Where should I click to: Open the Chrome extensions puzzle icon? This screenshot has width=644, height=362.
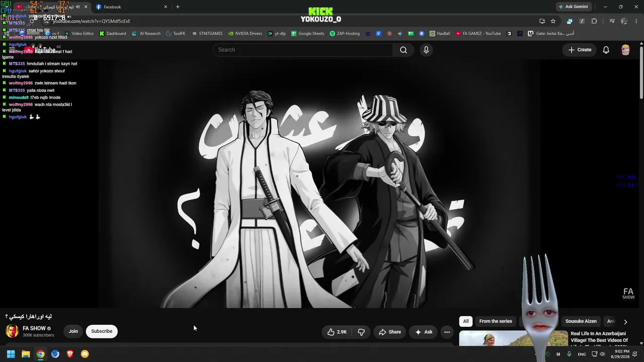coord(594,21)
